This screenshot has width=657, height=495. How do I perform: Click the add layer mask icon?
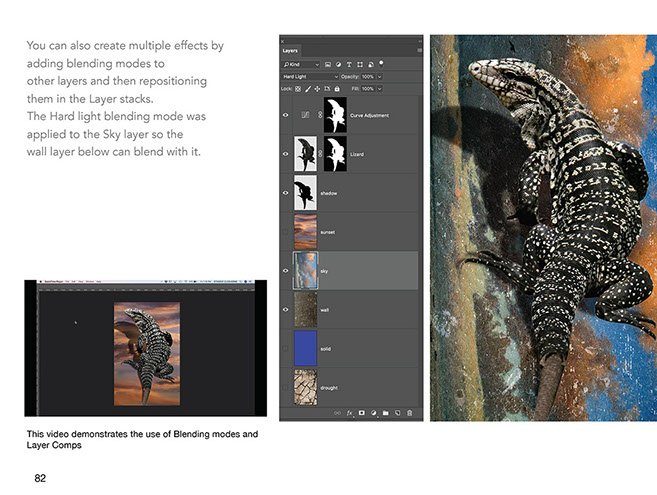361,412
